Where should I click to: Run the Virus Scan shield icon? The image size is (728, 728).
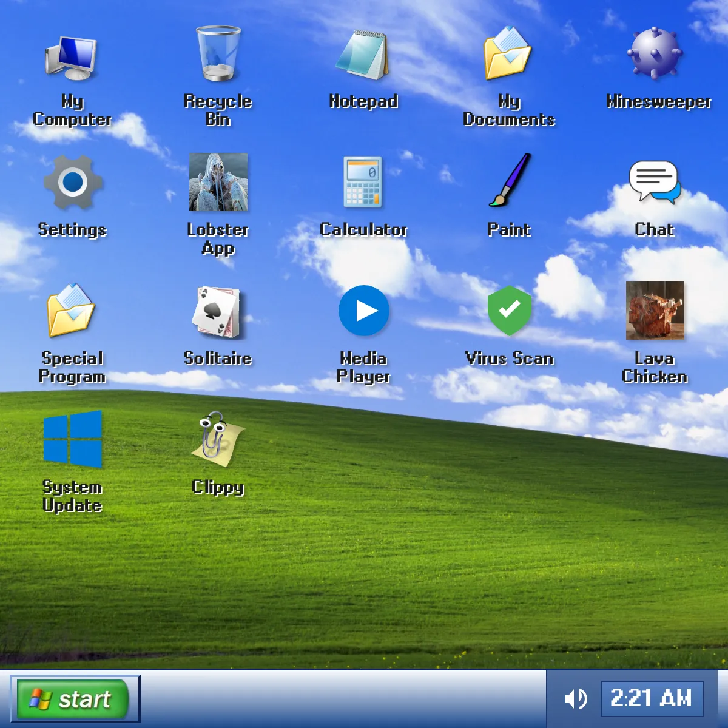point(509,311)
